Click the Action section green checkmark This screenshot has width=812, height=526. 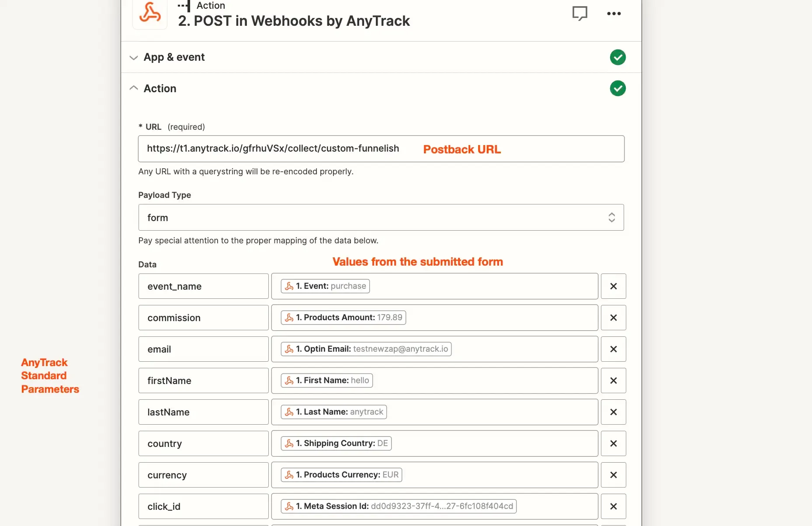click(x=618, y=89)
